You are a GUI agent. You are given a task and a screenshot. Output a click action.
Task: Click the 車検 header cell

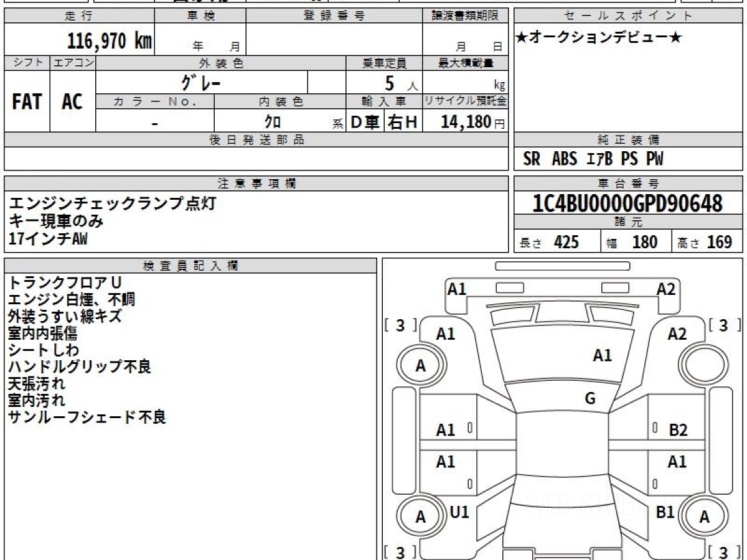(200, 16)
